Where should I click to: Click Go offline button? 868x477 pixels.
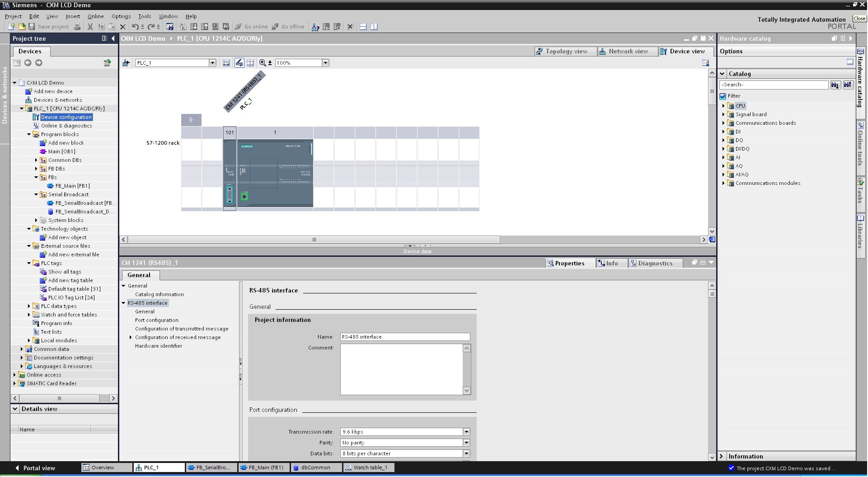(288, 27)
